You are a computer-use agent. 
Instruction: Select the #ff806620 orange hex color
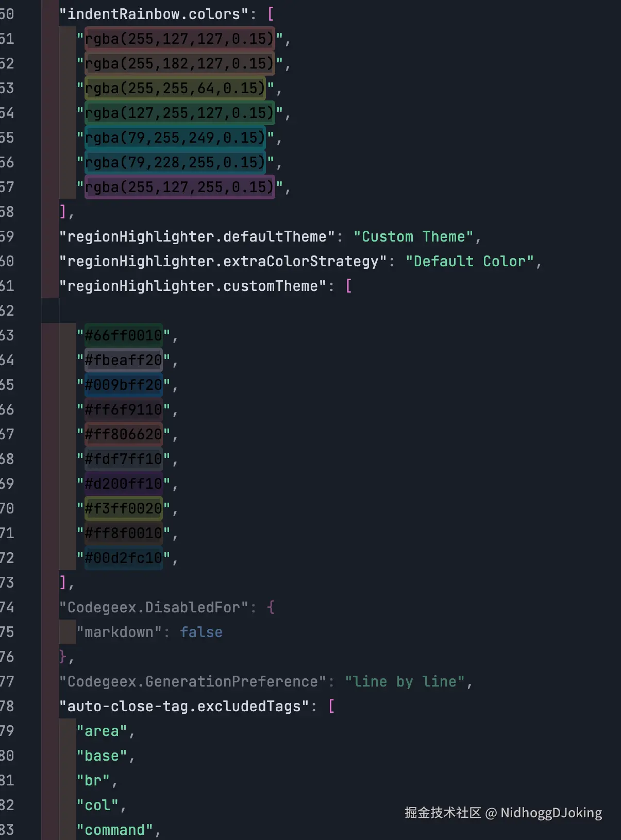coord(123,434)
